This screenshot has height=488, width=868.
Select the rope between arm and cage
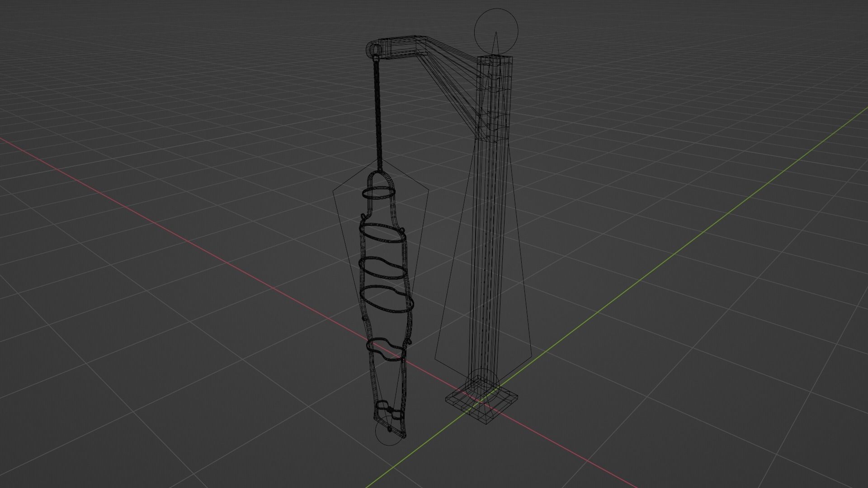click(x=379, y=113)
